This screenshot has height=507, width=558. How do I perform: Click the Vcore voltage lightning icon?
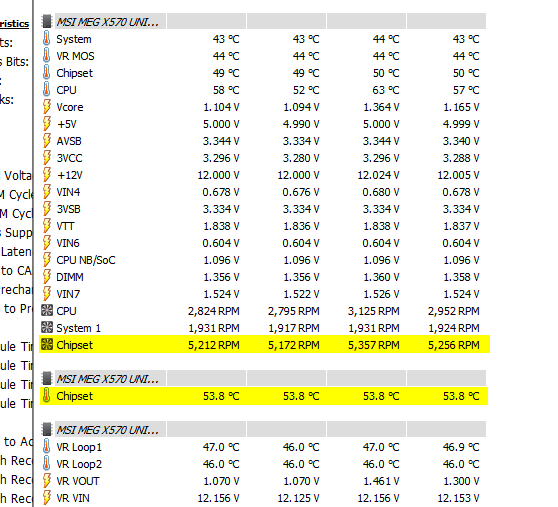click(47, 107)
